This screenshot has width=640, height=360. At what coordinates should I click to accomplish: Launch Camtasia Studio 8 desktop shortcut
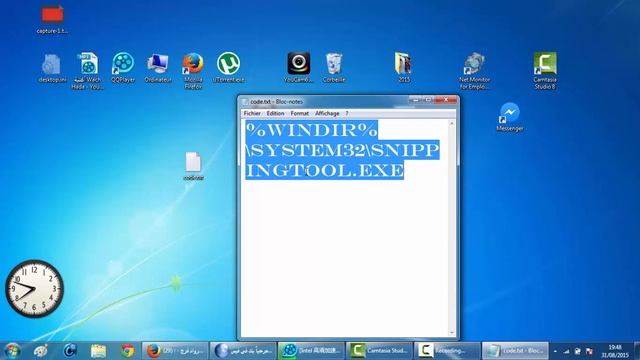point(545,71)
